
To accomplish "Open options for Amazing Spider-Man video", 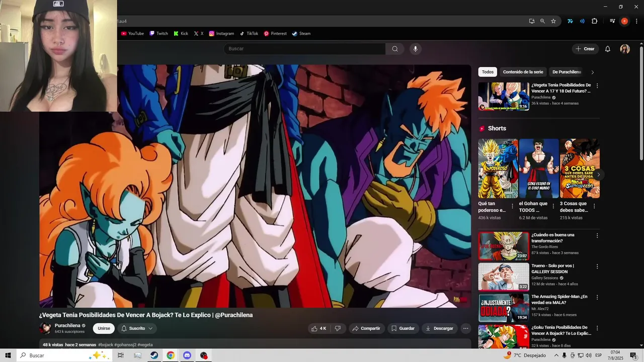I will 597,297.
